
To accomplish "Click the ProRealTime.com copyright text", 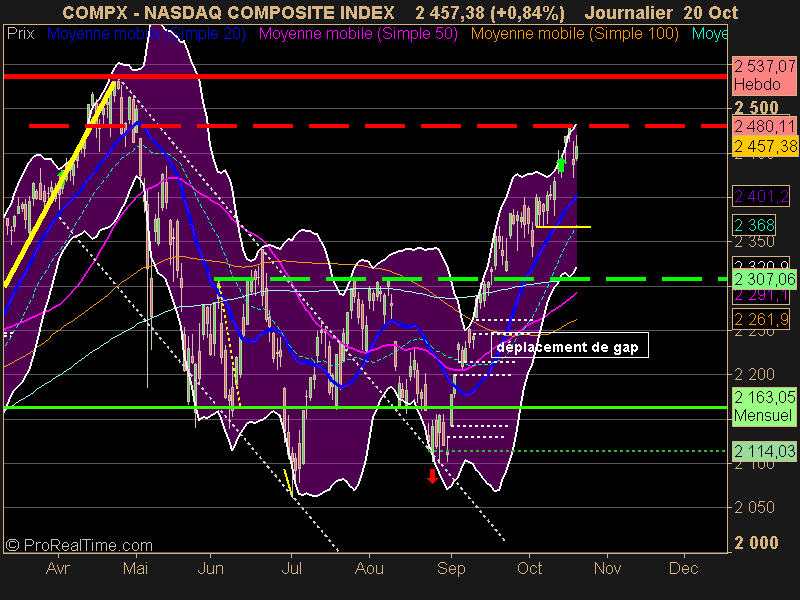I will [79, 545].
